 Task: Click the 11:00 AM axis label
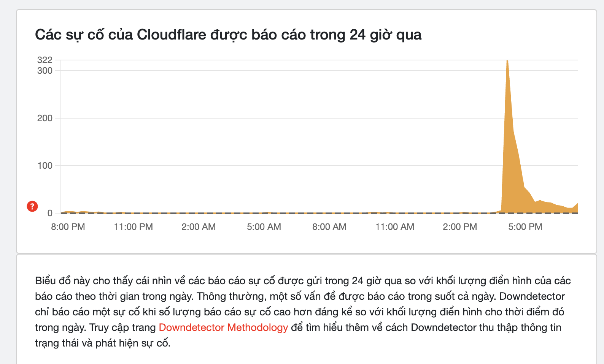tap(394, 227)
